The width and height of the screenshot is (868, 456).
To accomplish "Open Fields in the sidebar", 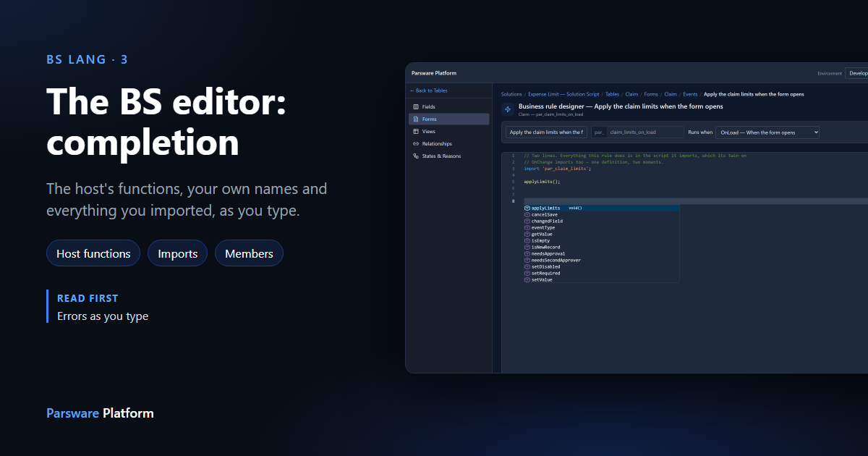I will click(x=448, y=107).
